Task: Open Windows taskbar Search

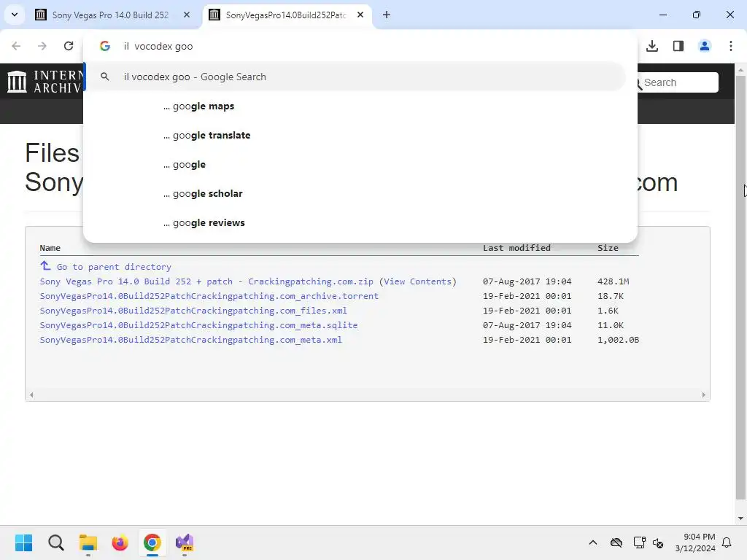Action: pyautogui.click(x=55, y=542)
